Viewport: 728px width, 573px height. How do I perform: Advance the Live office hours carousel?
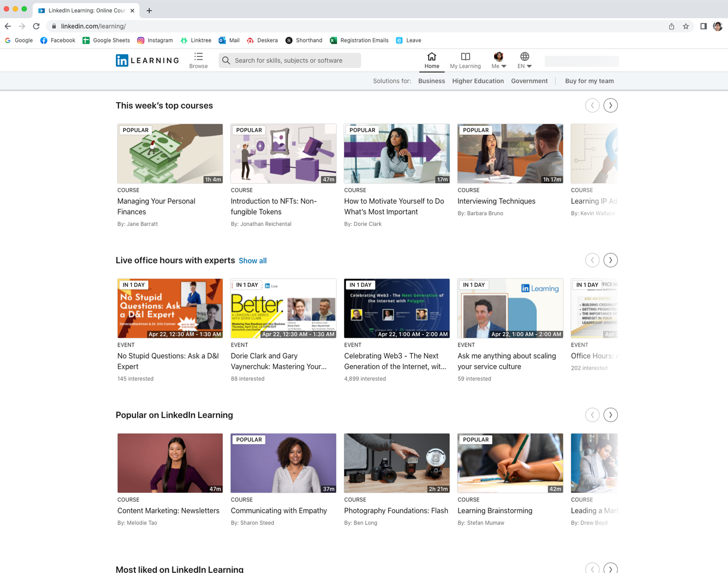click(x=610, y=260)
